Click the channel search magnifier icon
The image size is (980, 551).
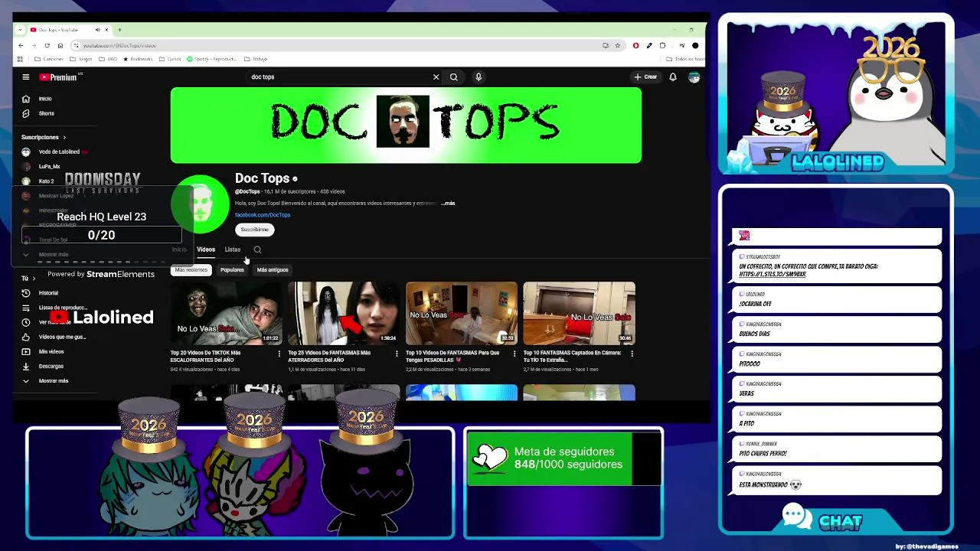[x=257, y=249]
